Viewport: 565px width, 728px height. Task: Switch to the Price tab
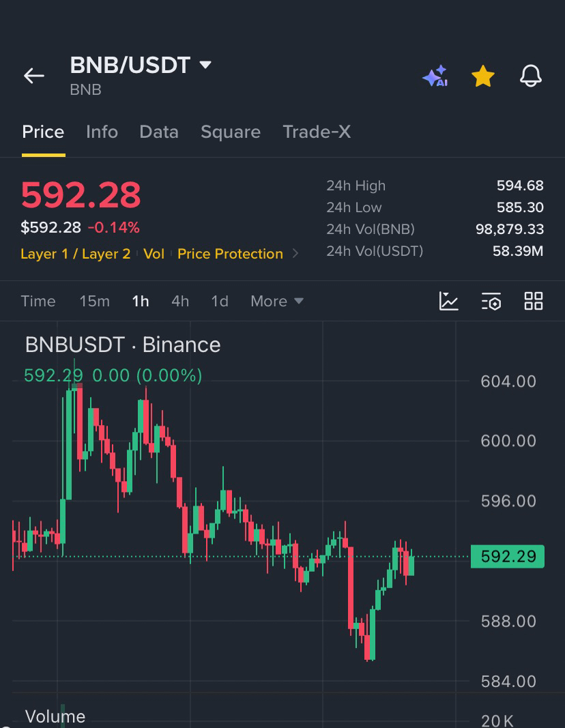coord(43,132)
